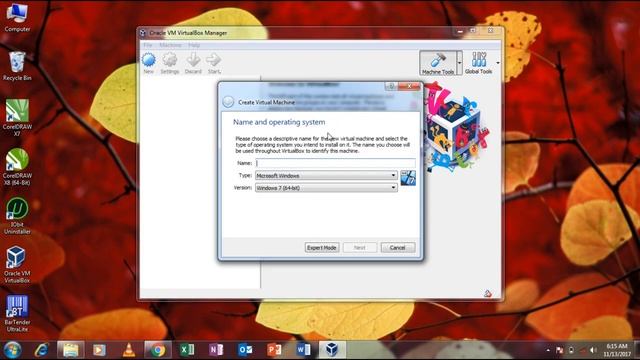This screenshot has height=360, width=640.
Task: Launch VLC media player from the taskbar
Action: click(129, 350)
